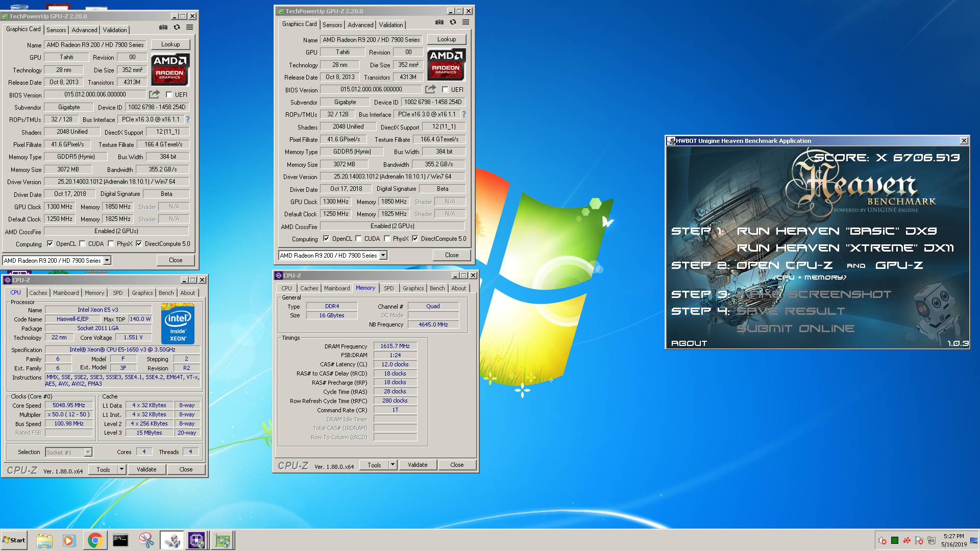Toggle UEFI checkbox in right GPU-Z window

pyautogui.click(x=445, y=89)
